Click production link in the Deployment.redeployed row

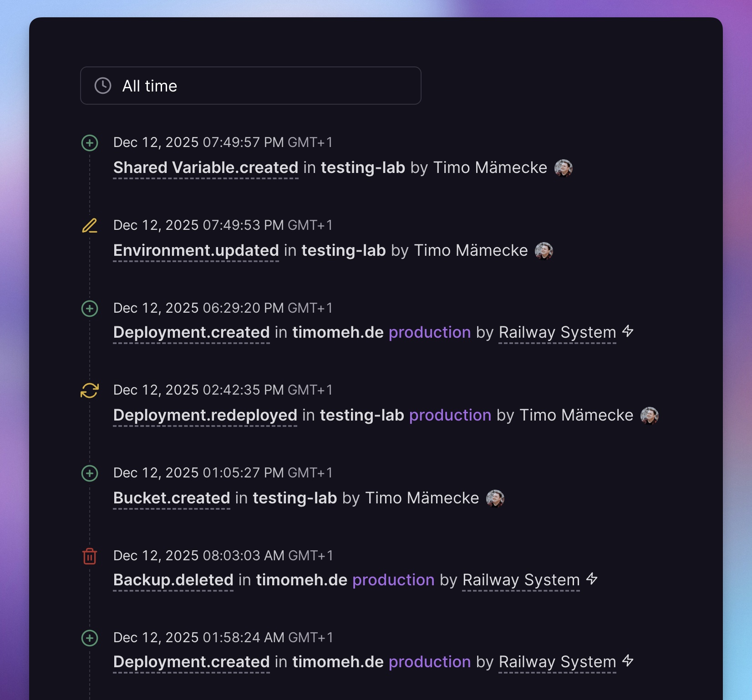(450, 416)
